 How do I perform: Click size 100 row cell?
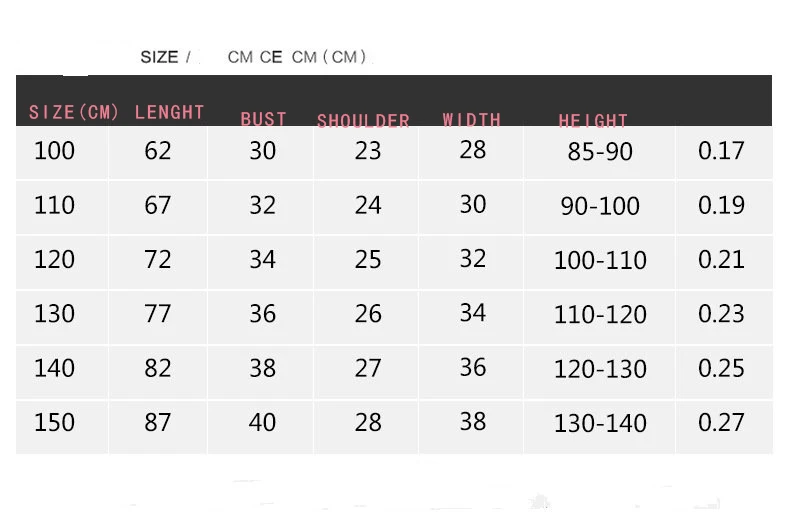62,152
